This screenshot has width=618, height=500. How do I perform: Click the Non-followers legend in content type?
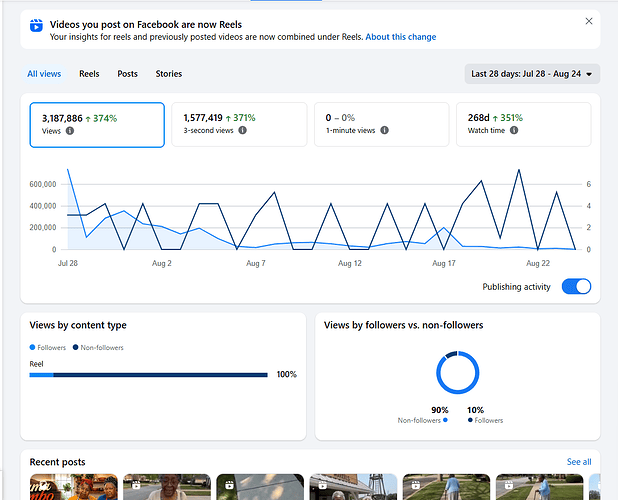click(x=98, y=348)
